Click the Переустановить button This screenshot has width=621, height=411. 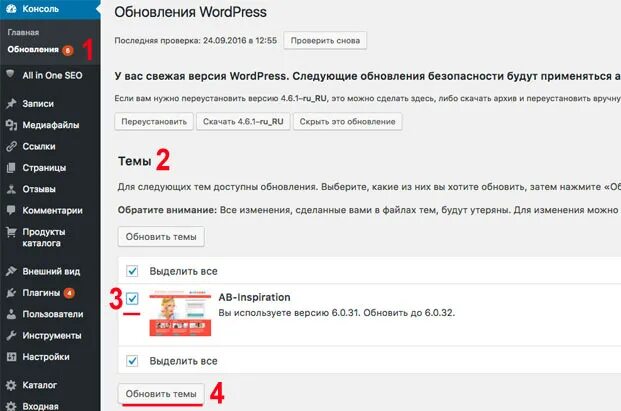point(154,122)
